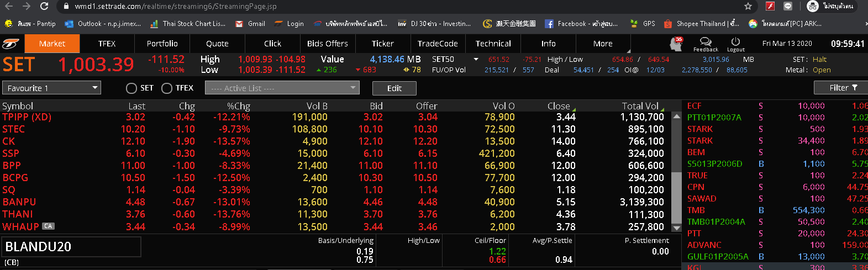Click the CA badge next to WHAUP
The image size is (868, 270).
(x=48, y=226)
